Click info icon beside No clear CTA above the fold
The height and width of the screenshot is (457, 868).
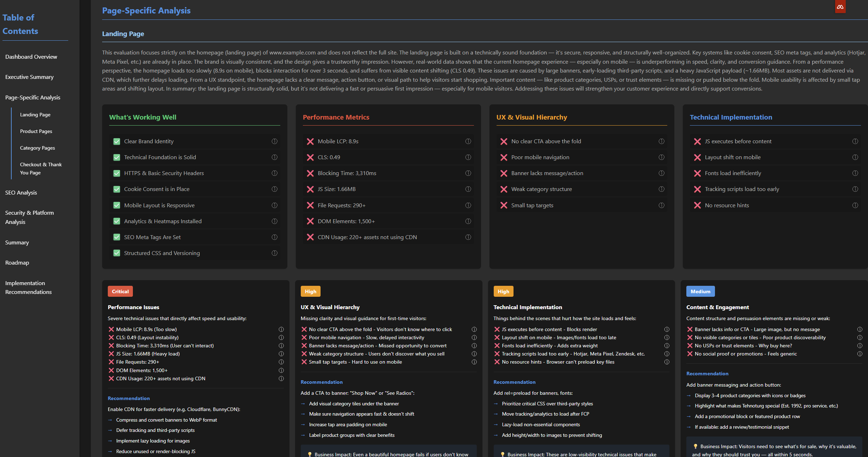coord(661,141)
